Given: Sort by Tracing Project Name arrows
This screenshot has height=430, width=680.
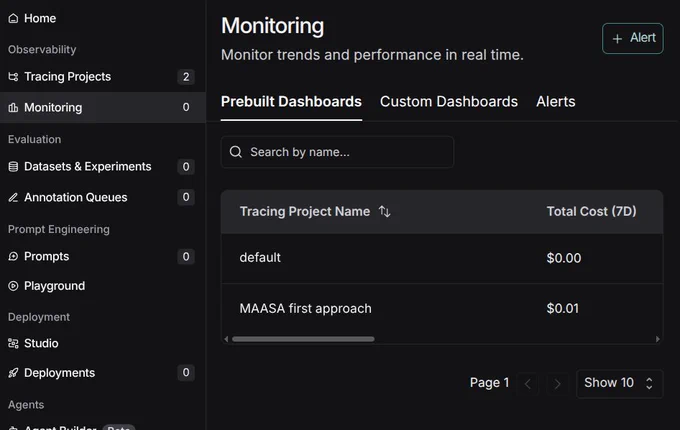Looking at the screenshot, I should 384,212.
